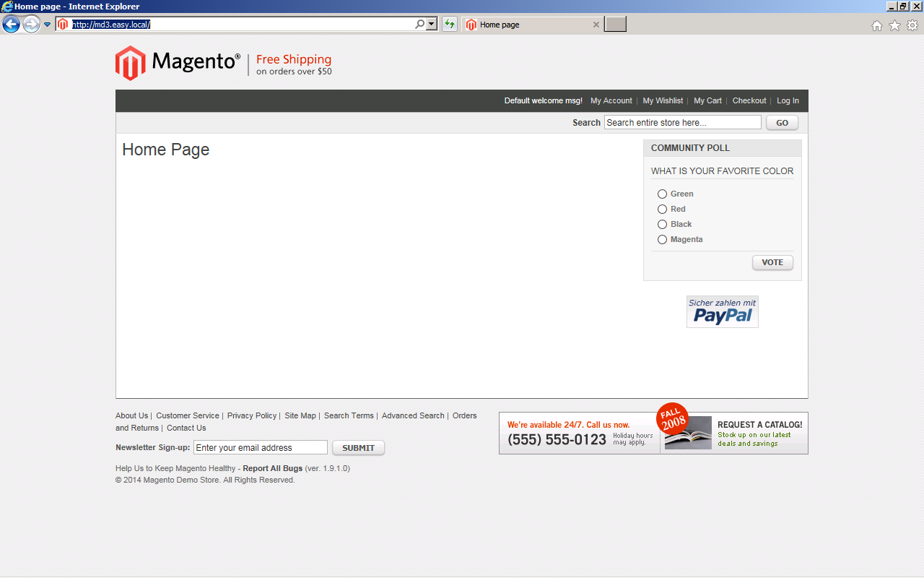Select the Green poll option
This screenshot has height=578, width=924.
tap(662, 194)
